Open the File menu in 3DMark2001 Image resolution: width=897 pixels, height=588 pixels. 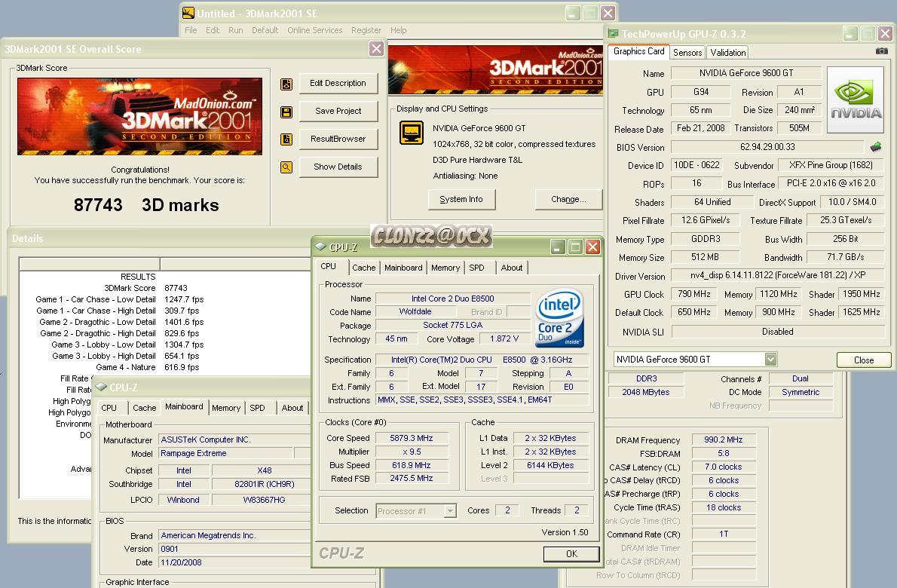(191, 30)
